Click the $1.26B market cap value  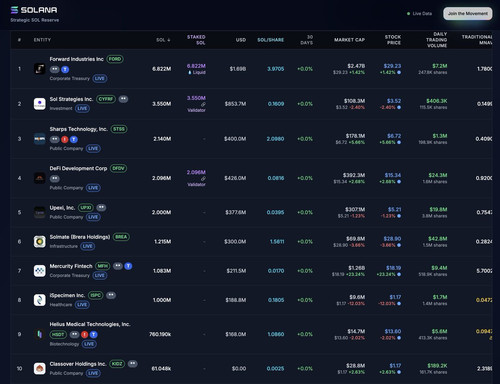click(357, 268)
